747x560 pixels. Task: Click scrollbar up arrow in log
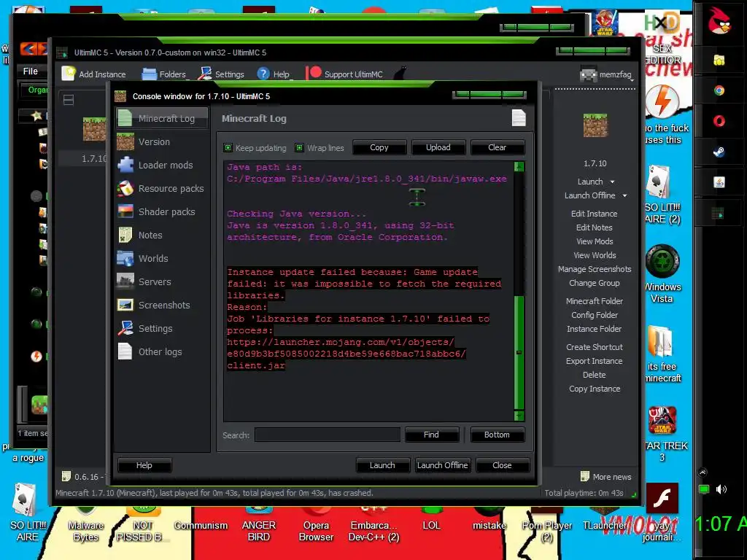coord(519,167)
